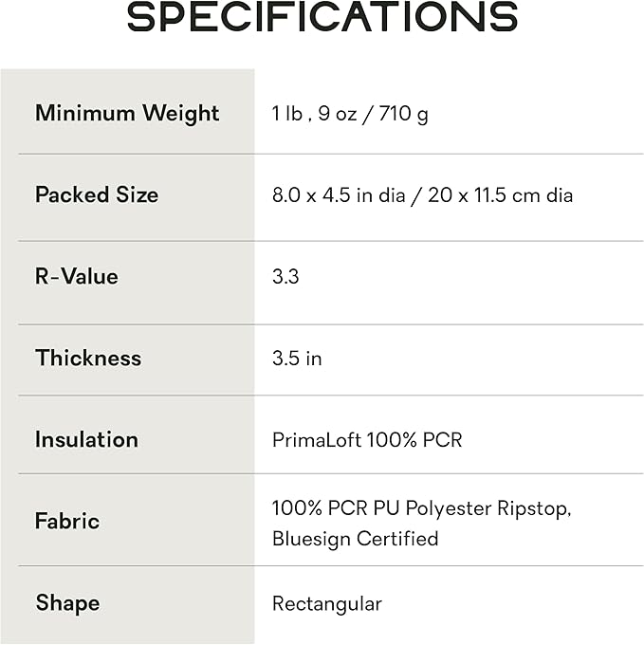Click the Rectangular shape value

coord(326,604)
